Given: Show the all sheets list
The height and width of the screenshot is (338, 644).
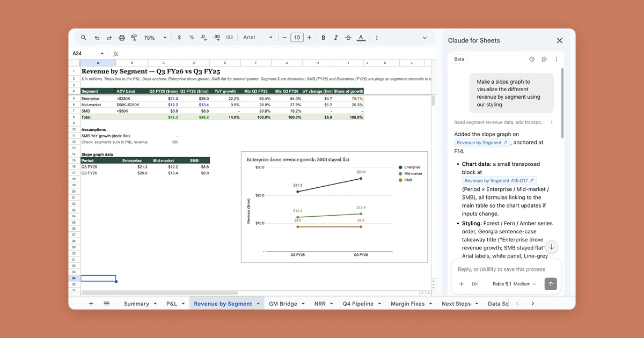Looking at the screenshot, I should 106,304.
